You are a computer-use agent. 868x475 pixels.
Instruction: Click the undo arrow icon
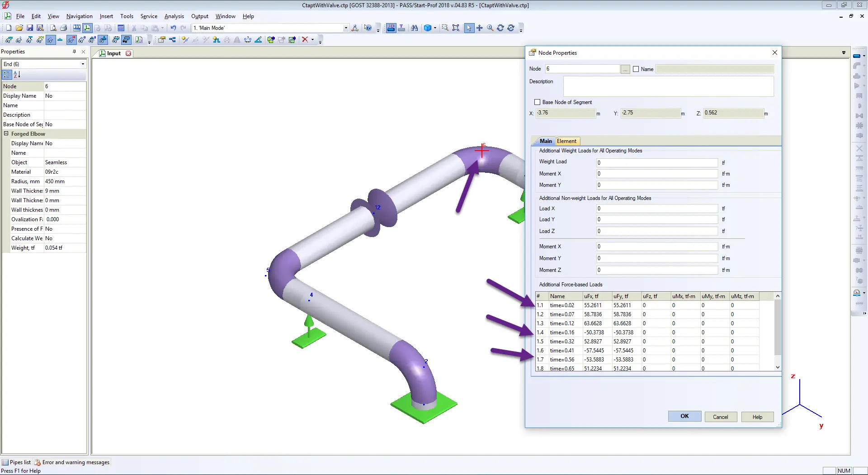(x=173, y=28)
